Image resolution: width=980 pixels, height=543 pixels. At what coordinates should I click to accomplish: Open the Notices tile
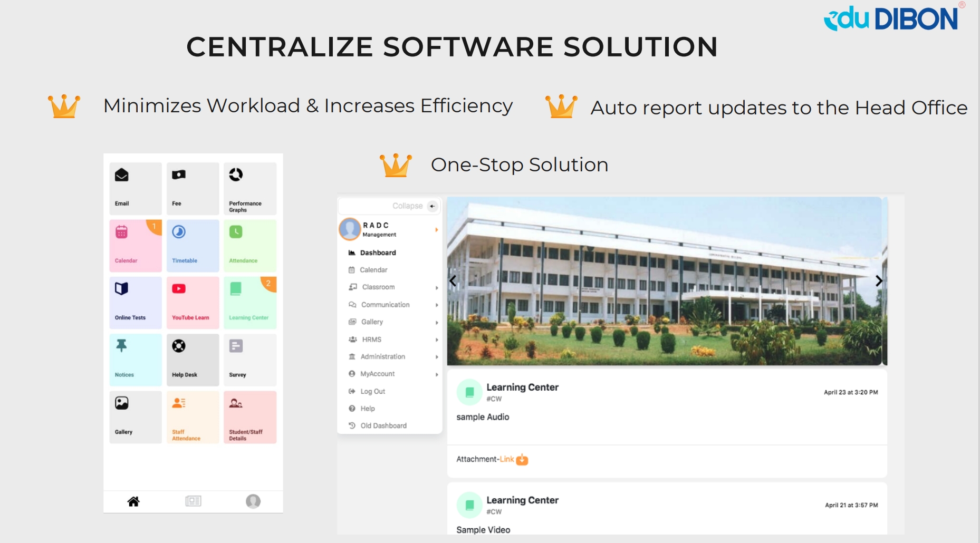136,360
